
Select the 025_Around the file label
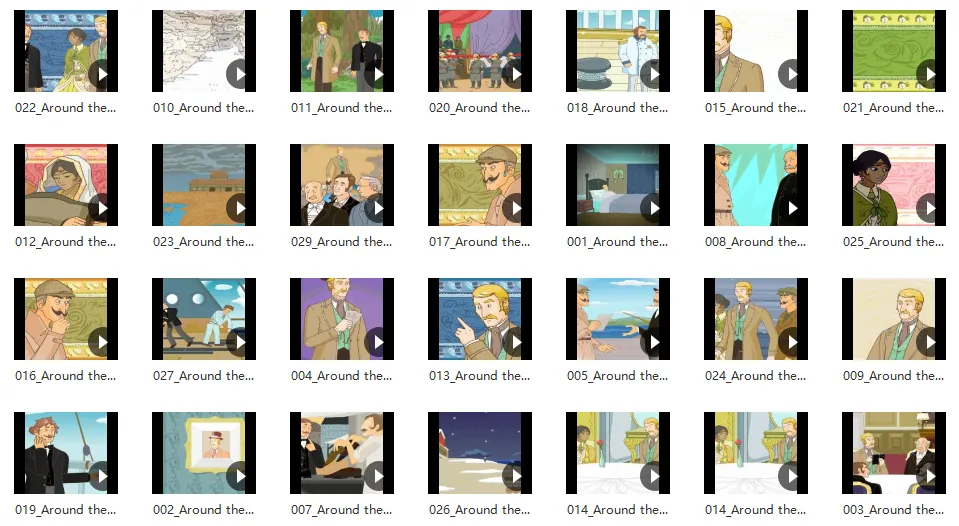pos(894,242)
